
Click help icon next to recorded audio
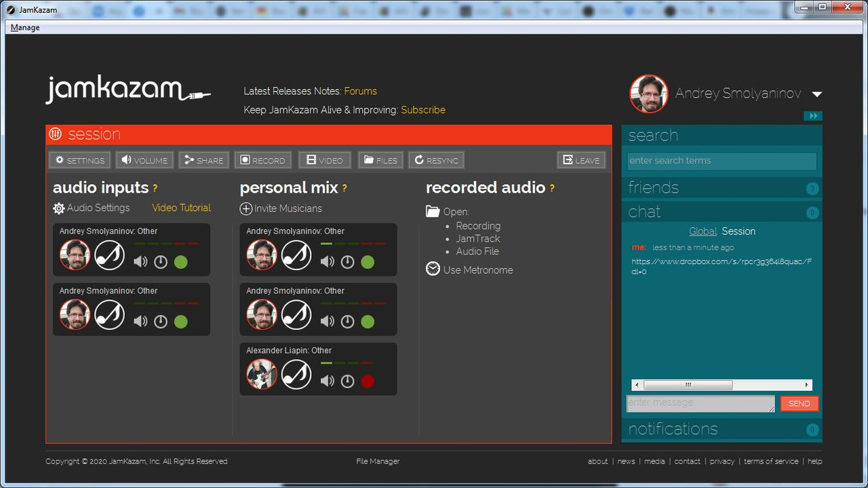pos(552,188)
